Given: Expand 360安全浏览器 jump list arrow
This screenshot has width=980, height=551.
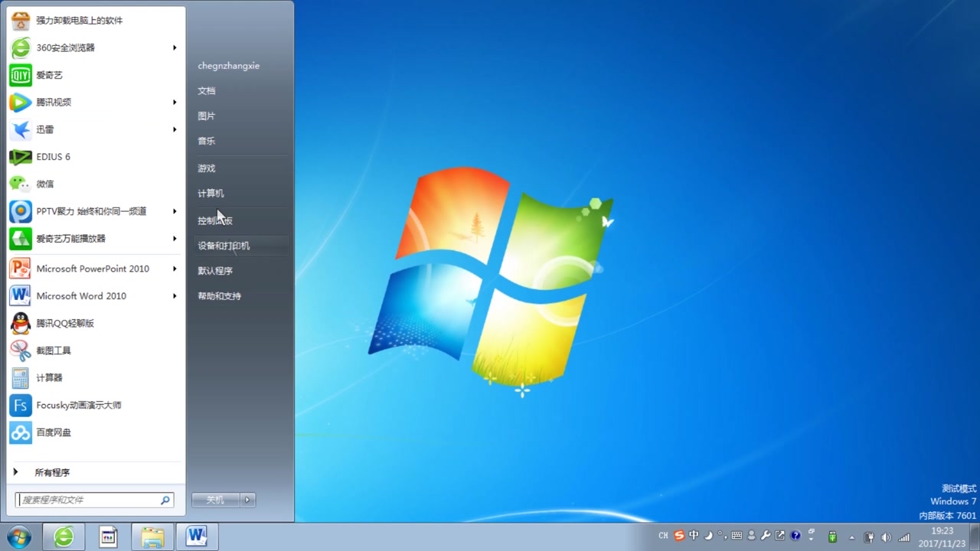Looking at the screenshot, I should 175,47.
